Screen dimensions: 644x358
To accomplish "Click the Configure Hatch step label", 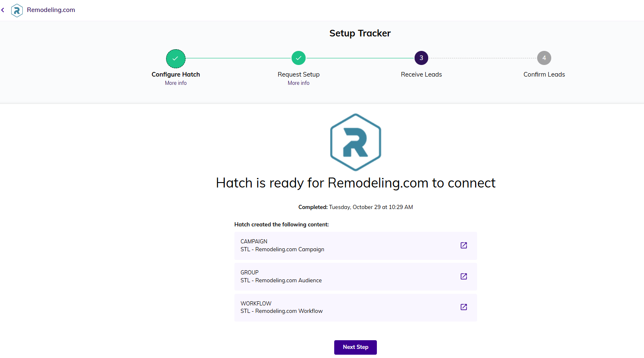I will click(176, 74).
